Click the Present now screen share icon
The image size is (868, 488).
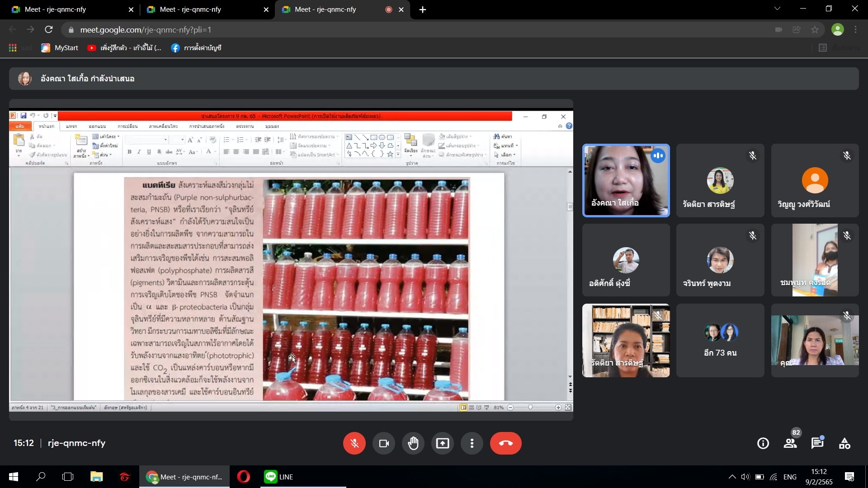pos(442,443)
